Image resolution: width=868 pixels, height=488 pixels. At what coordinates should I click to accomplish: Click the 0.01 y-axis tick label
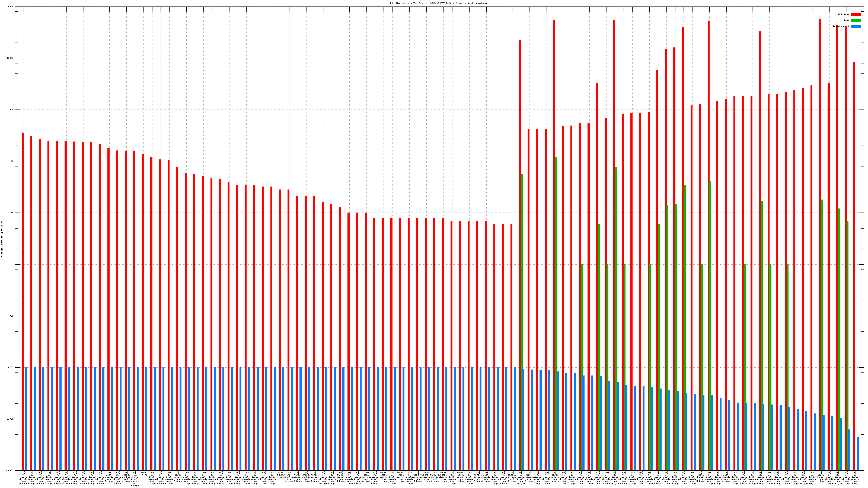(11, 368)
